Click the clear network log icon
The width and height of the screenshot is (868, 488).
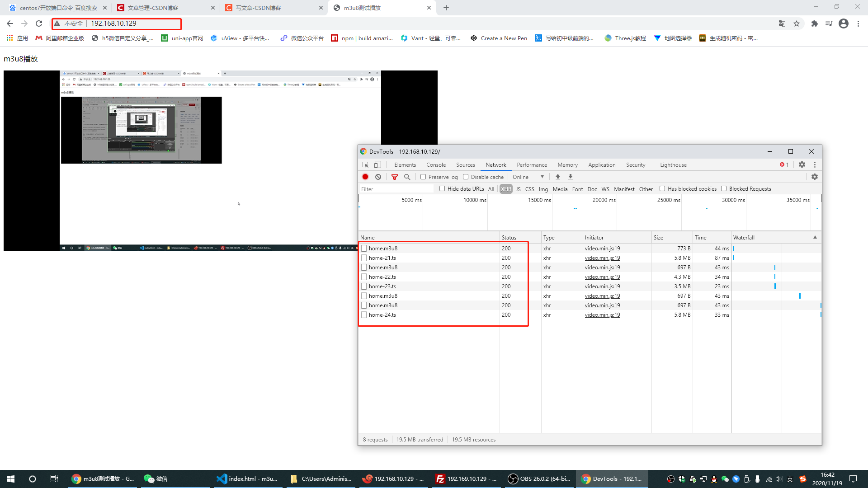[378, 177]
